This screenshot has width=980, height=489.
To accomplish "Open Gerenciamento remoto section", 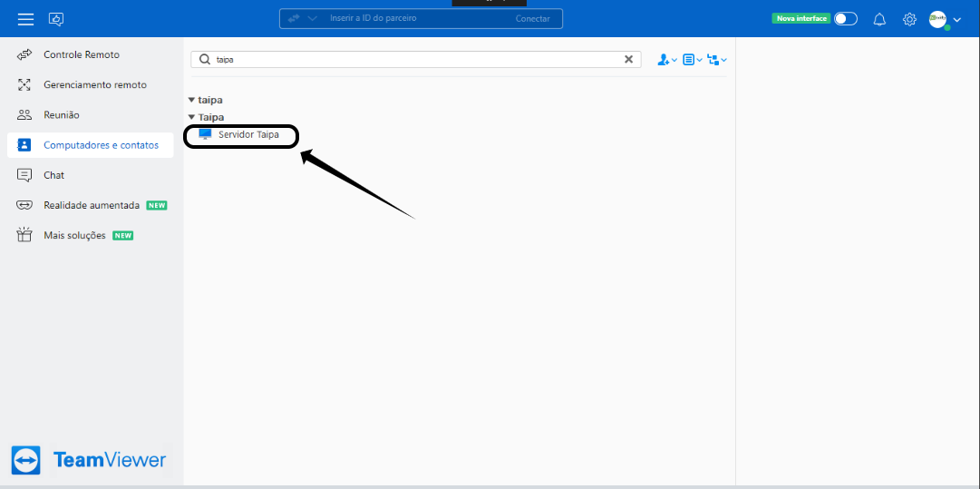I will [x=91, y=84].
